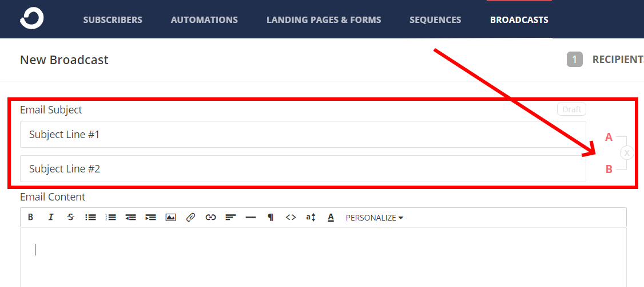The image size is (644, 287).
Task: Expand the PERSONALIZE dropdown
Action: click(x=375, y=218)
